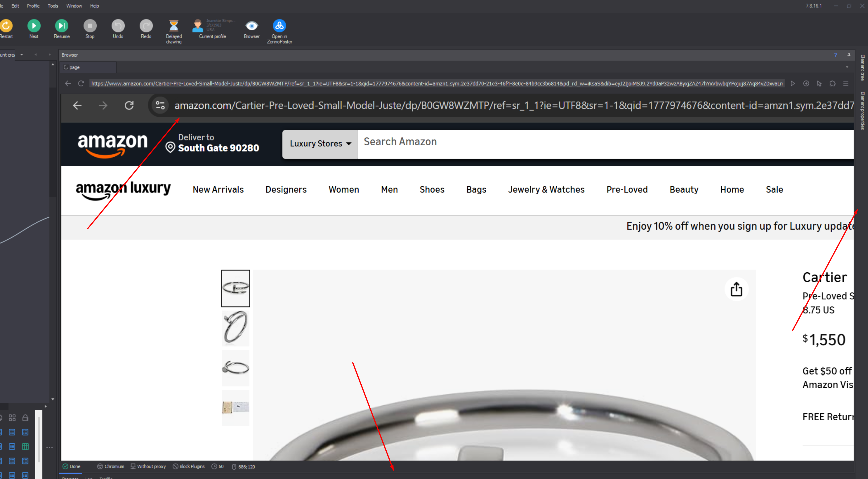
Task: Open the Element tree side tab
Action: pyautogui.click(x=862, y=67)
